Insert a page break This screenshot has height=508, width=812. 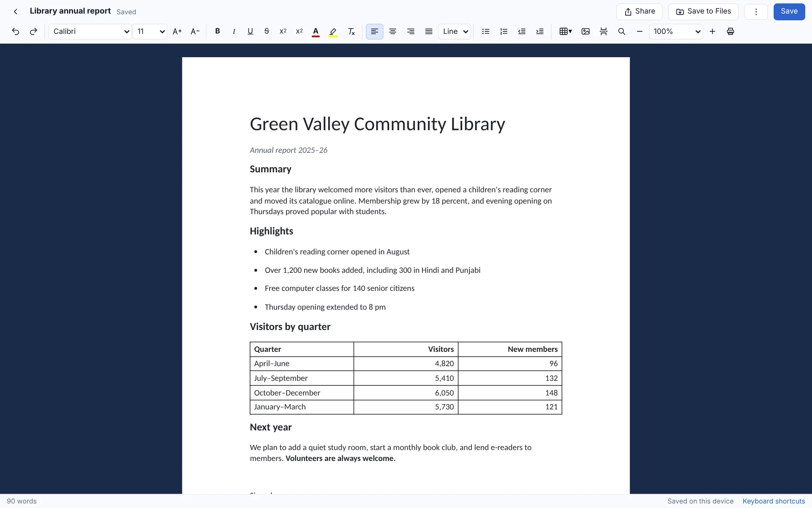604,32
